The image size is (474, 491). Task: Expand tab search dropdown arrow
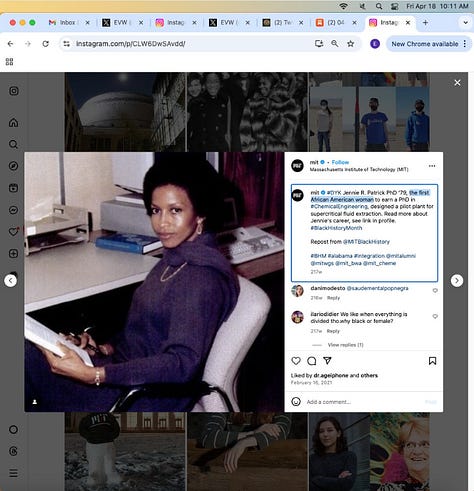(465, 23)
